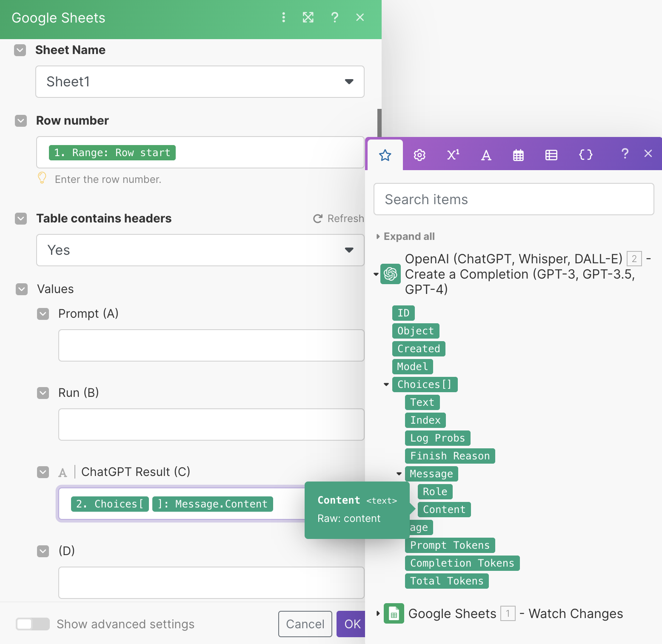Collapse the Message tree arrow
Screen dimensions: 662x644
point(399,474)
